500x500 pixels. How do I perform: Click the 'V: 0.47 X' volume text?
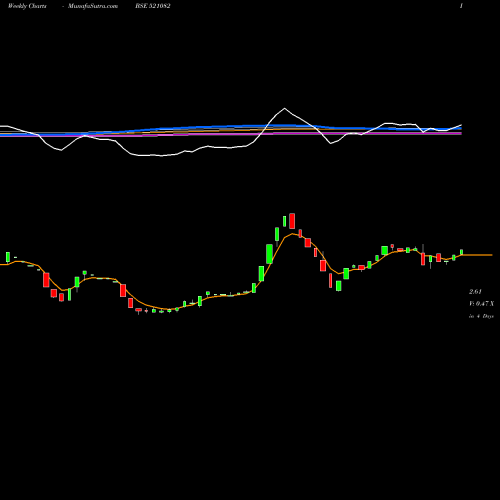click(481, 304)
